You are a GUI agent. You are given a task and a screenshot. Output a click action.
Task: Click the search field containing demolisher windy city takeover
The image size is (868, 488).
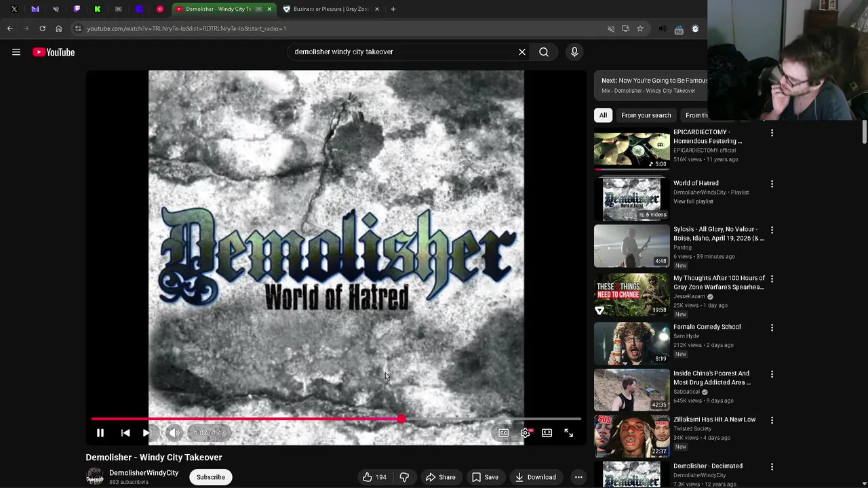point(403,52)
